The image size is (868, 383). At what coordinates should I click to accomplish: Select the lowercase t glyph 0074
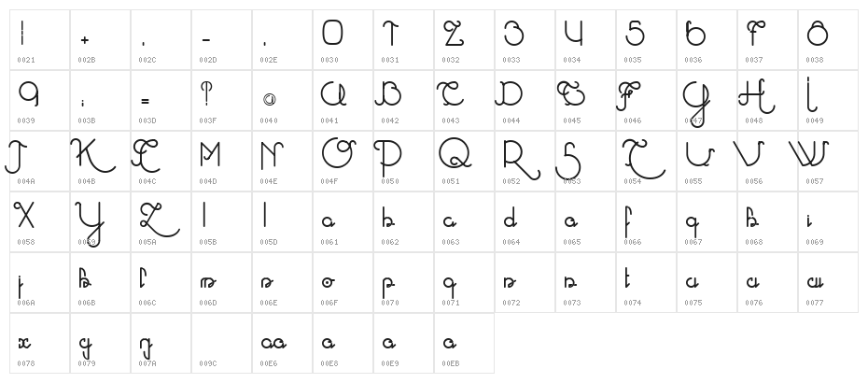tap(646, 283)
